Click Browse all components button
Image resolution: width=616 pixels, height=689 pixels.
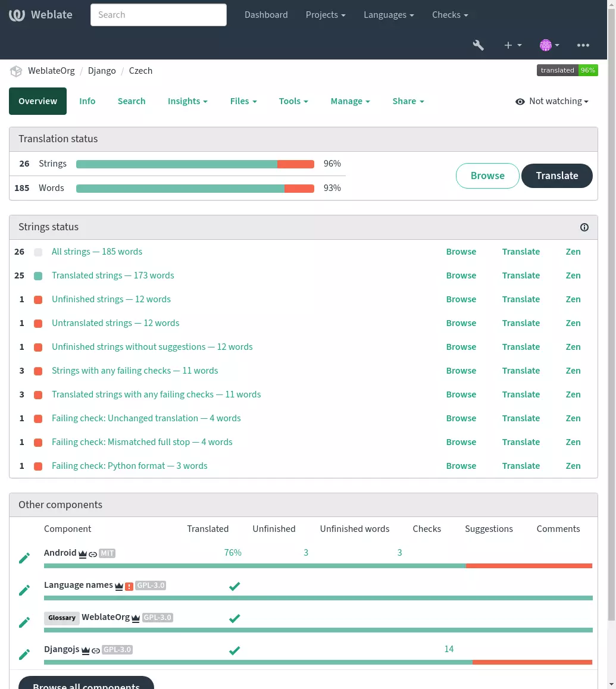pyautogui.click(x=86, y=683)
